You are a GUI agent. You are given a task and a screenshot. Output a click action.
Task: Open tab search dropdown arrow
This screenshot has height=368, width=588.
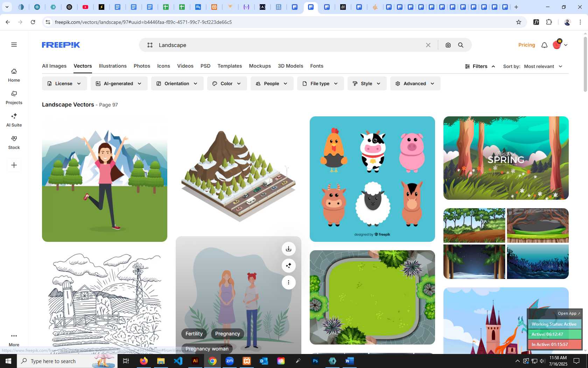tap(7, 7)
